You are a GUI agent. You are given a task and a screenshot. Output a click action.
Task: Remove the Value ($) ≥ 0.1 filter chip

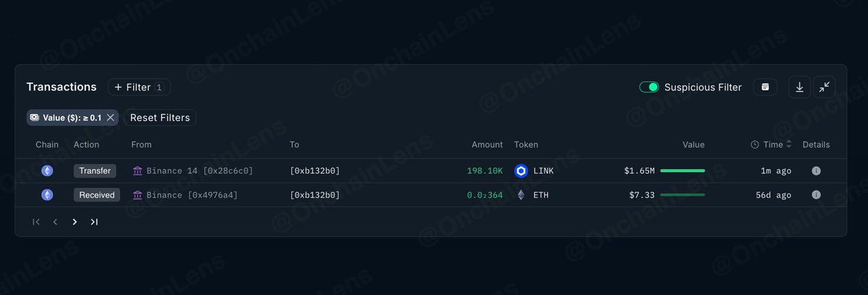(x=111, y=117)
